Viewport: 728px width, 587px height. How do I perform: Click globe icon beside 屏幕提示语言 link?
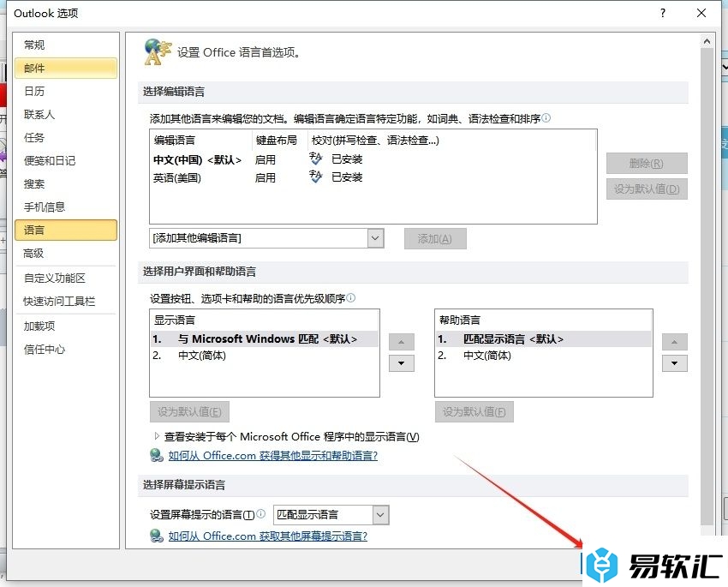point(157,536)
